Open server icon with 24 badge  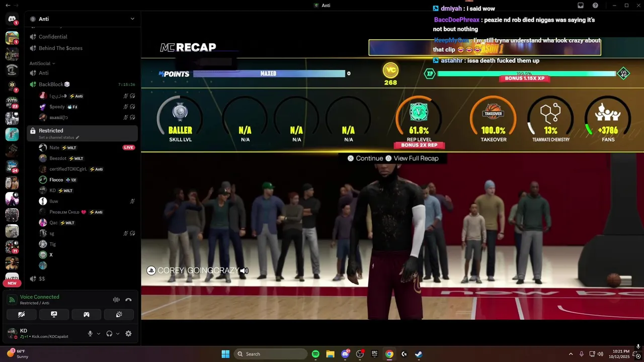12,166
